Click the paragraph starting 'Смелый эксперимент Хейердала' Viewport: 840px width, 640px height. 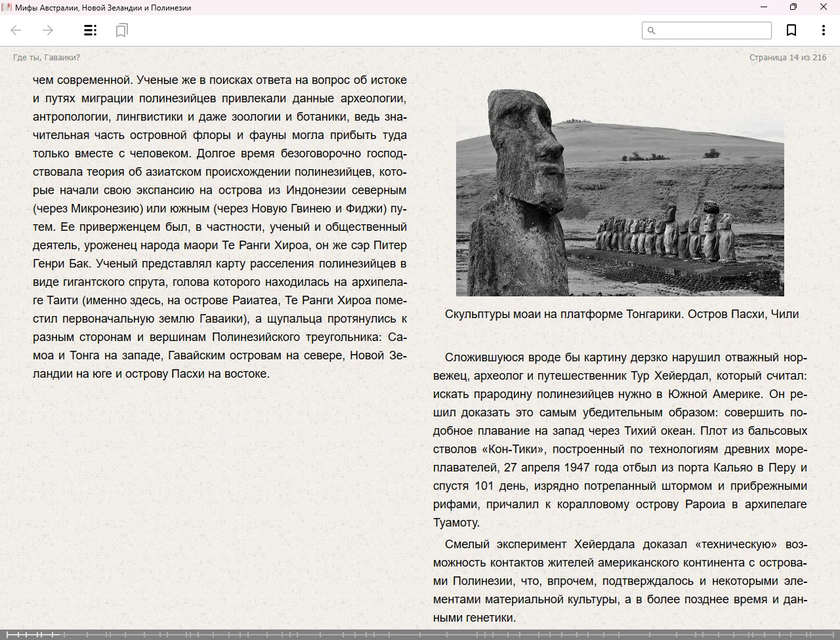[x=619, y=580]
